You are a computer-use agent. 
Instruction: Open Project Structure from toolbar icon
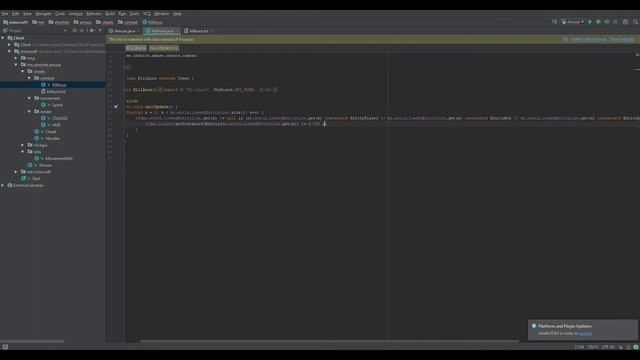coord(625,22)
